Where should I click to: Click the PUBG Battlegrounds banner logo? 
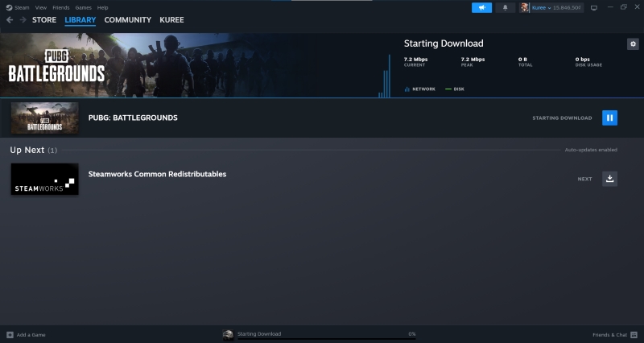56,66
